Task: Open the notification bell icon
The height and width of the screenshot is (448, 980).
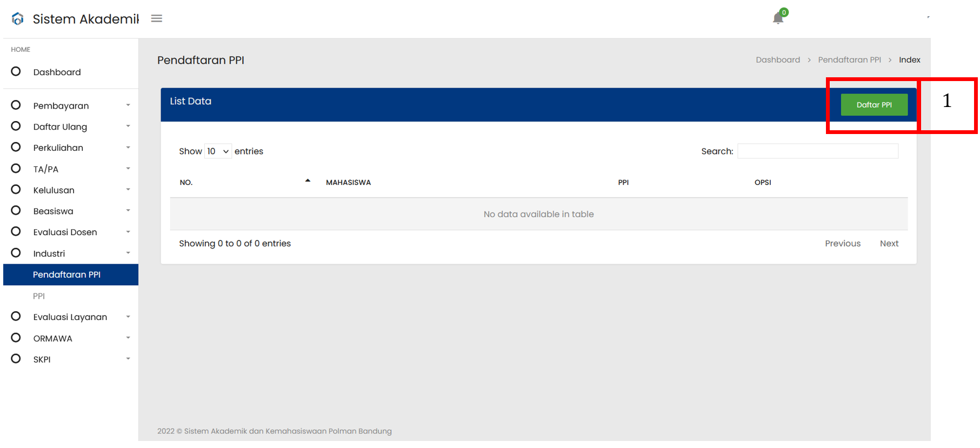Action: point(778,18)
